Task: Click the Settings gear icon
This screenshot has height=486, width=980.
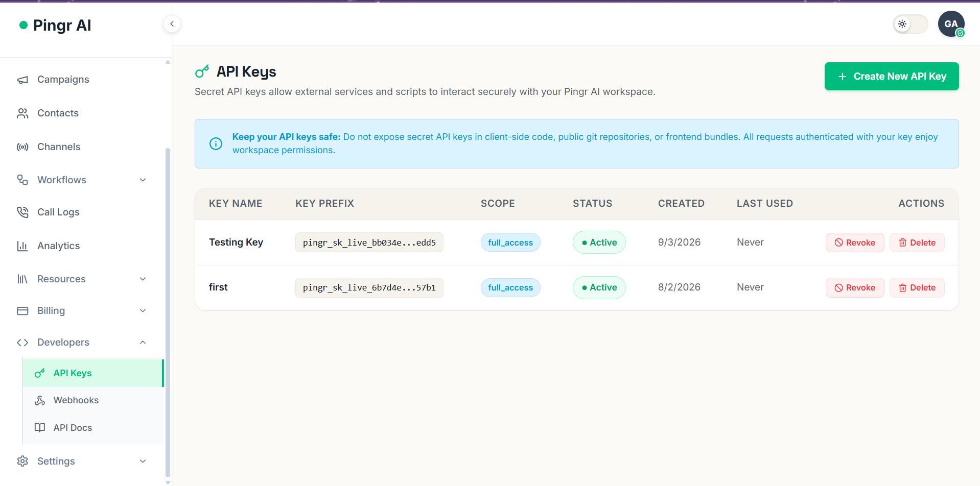Action: click(x=22, y=461)
